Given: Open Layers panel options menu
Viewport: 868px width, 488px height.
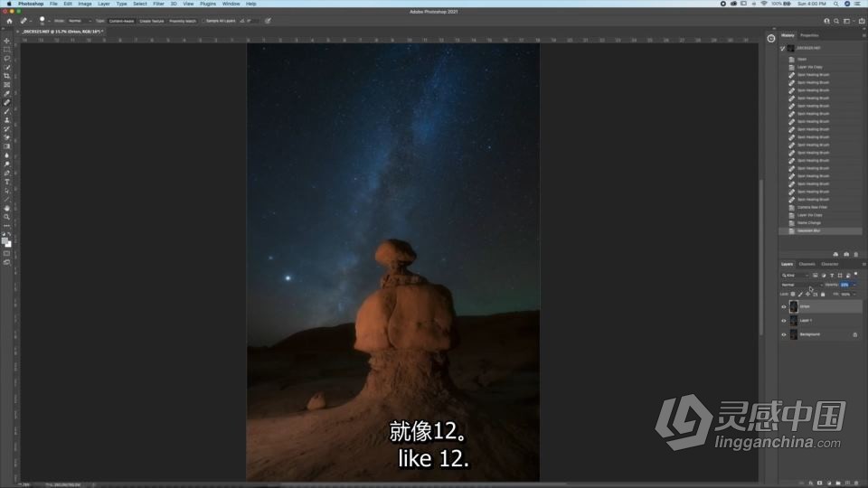Looking at the screenshot, I should 863,265.
